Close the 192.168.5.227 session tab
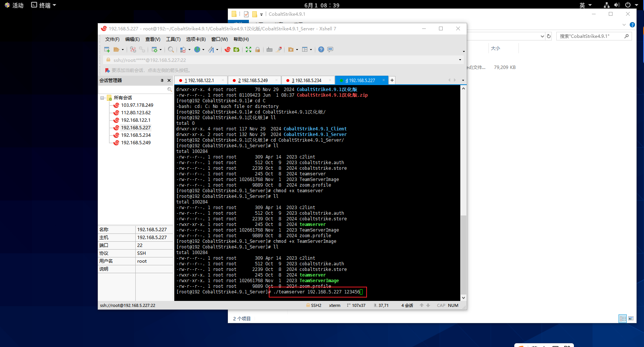This screenshot has width=644, height=347. click(383, 80)
